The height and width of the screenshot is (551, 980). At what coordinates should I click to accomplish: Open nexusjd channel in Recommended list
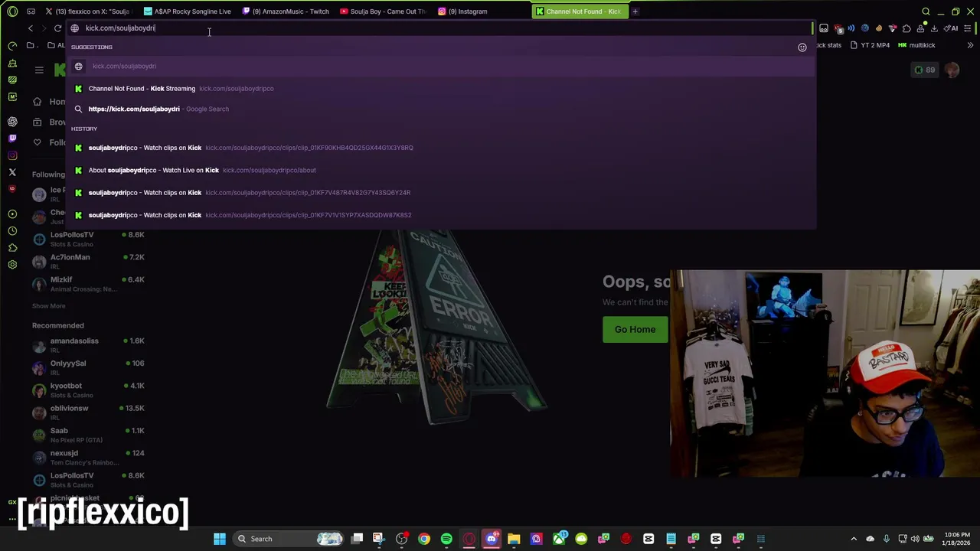[x=88, y=458]
